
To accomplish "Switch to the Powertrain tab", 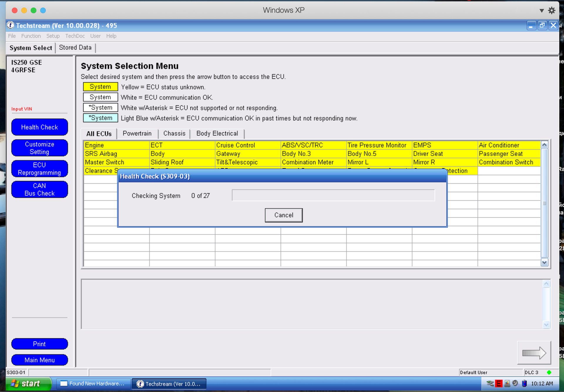I will (x=137, y=134).
